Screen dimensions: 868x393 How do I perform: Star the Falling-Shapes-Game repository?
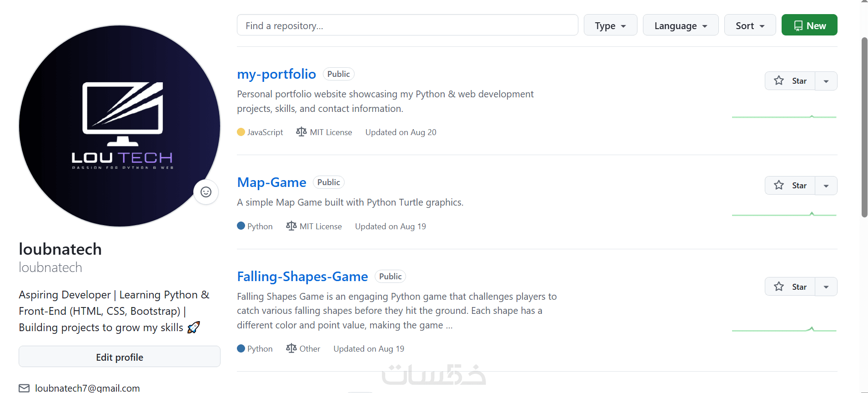(790, 287)
